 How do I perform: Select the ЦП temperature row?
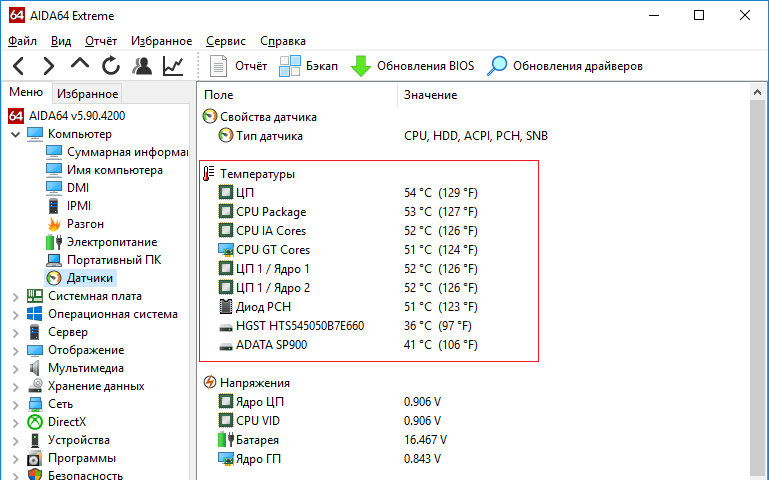348,193
